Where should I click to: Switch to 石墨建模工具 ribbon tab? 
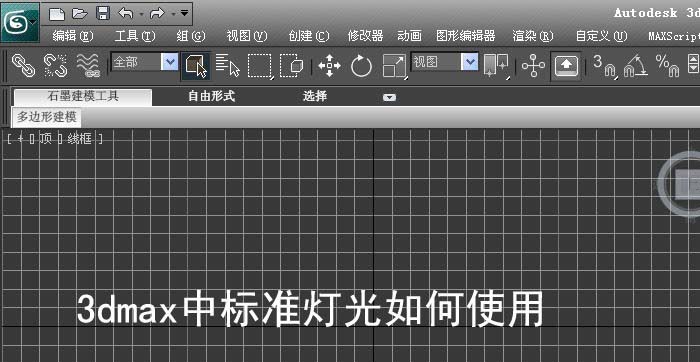83,96
